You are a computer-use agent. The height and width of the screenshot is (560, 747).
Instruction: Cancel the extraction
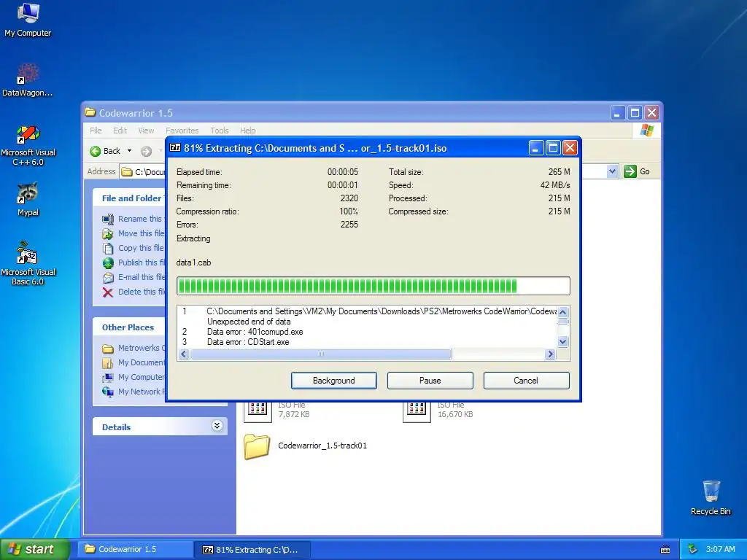526,381
